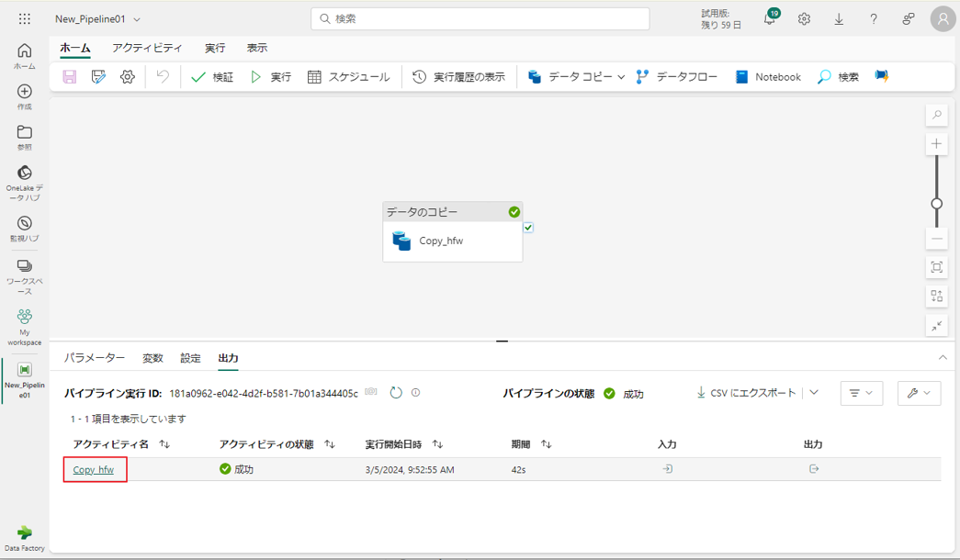Open ワークスペース in the sidebar

tap(25, 276)
